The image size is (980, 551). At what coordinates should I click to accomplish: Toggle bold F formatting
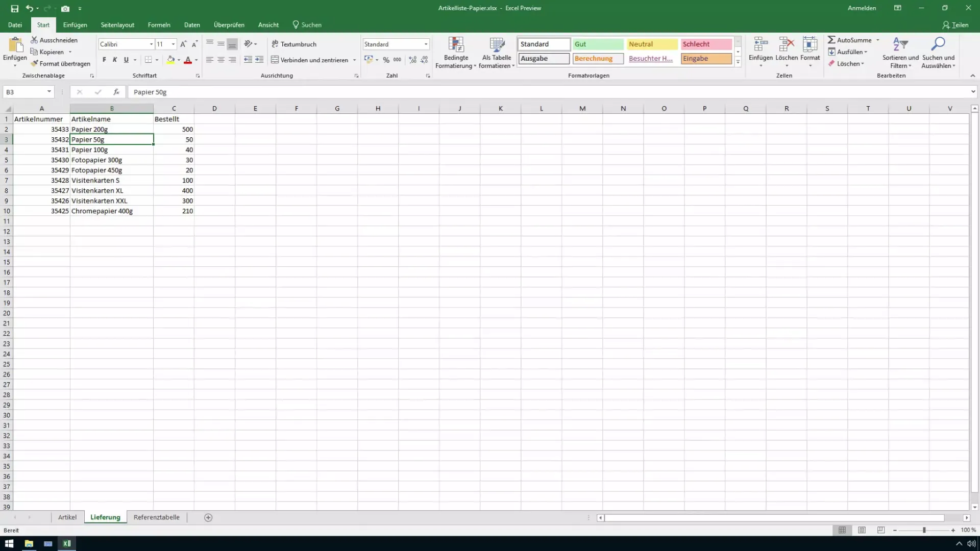[104, 60]
